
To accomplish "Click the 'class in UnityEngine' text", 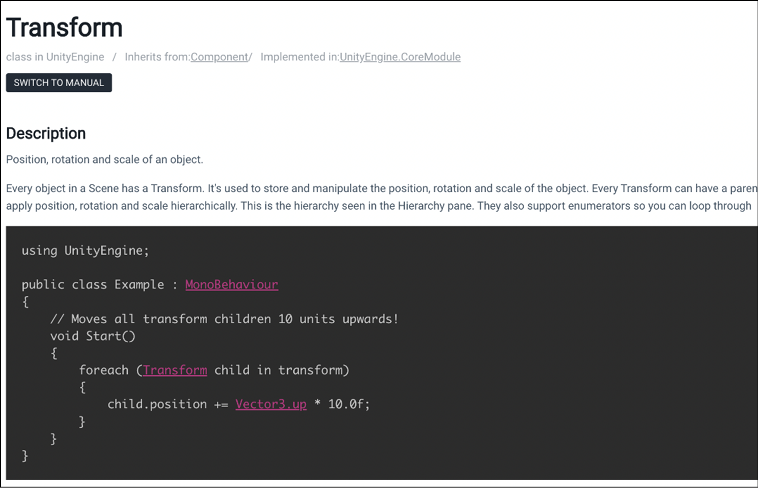I will coord(55,57).
